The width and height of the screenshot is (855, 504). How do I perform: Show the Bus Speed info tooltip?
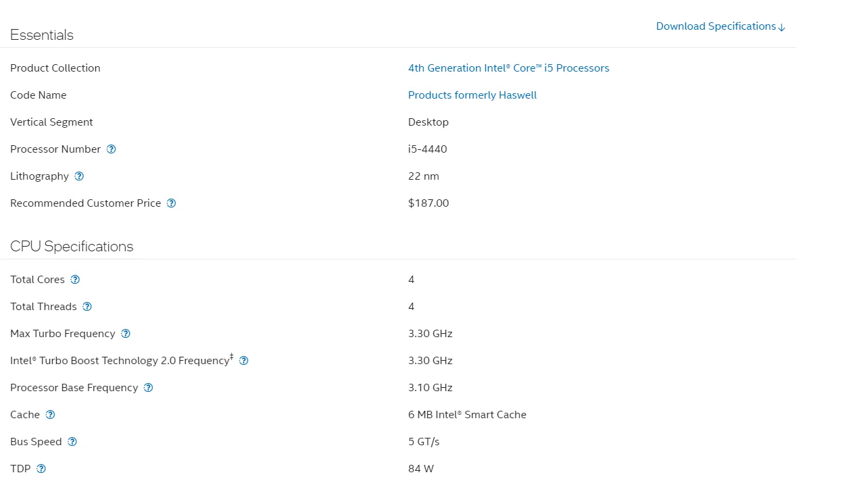(72, 442)
